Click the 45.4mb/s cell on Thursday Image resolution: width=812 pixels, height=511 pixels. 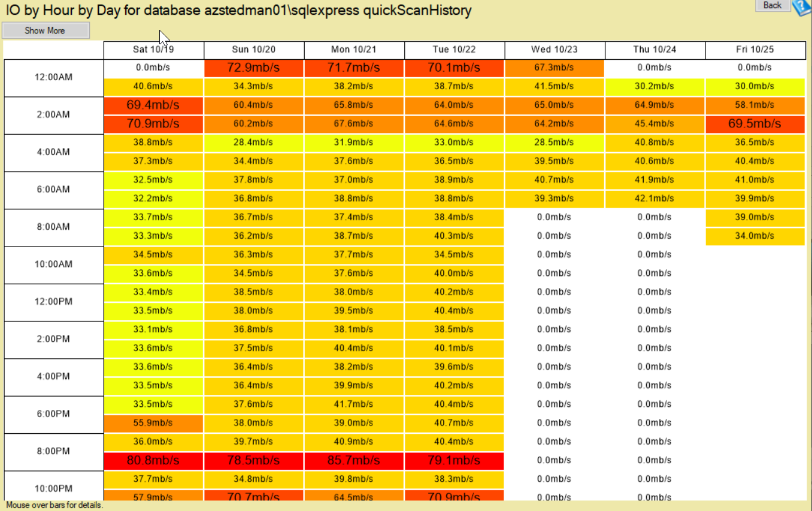(655, 124)
